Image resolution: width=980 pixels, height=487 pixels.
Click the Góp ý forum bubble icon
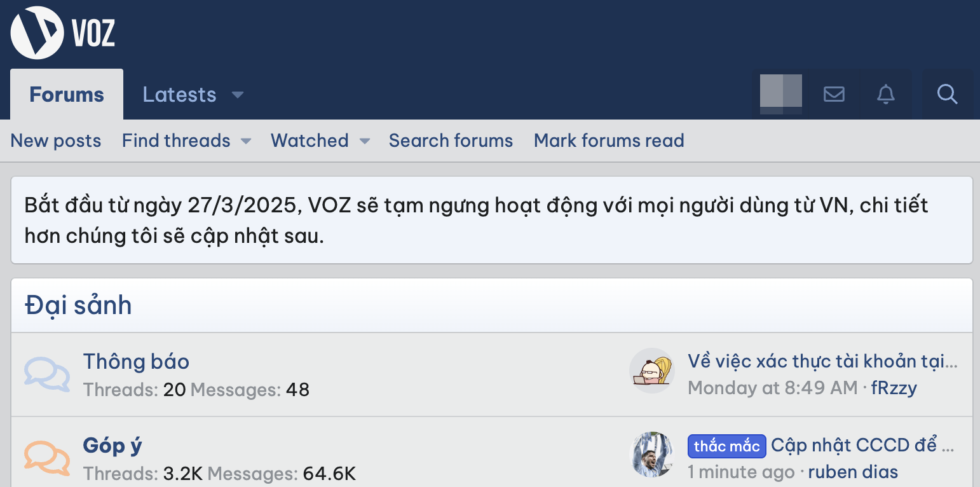(x=47, y=458)
